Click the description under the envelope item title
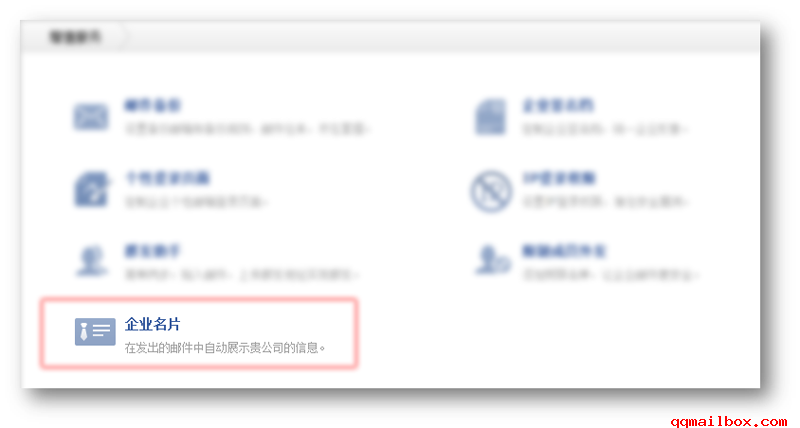Screen dimensions: 800x428 point(247,129)
